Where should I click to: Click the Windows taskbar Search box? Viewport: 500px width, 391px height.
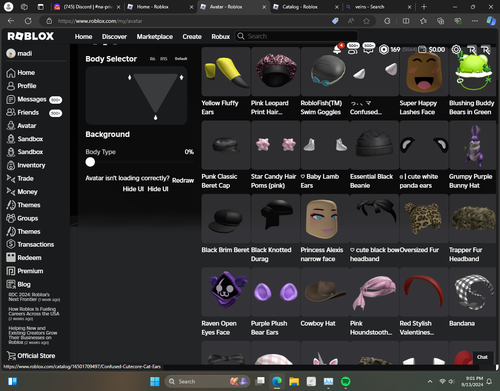[x=208, y=381]
